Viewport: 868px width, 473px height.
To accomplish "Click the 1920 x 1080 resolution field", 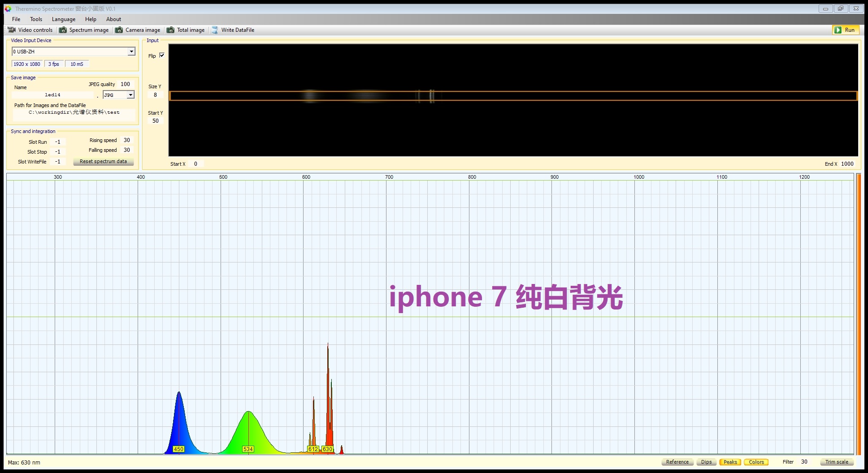I will (27, 64).
